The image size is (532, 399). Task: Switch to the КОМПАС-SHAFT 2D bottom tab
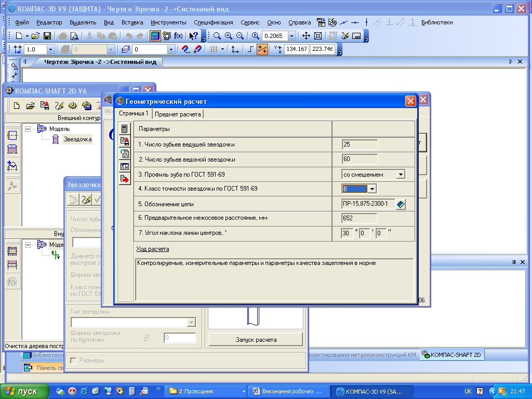(451, 354)
